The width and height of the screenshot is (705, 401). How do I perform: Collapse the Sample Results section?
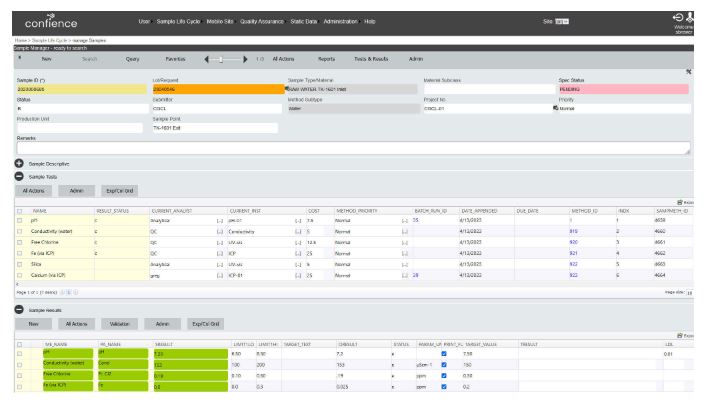[x=19, y=310]
